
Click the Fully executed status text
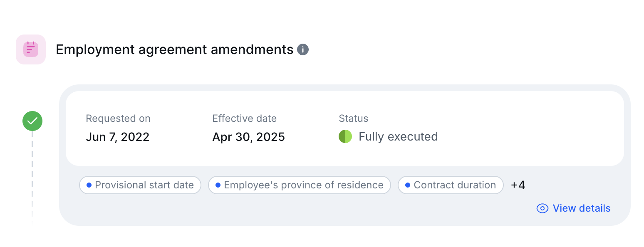click(398, 136)
